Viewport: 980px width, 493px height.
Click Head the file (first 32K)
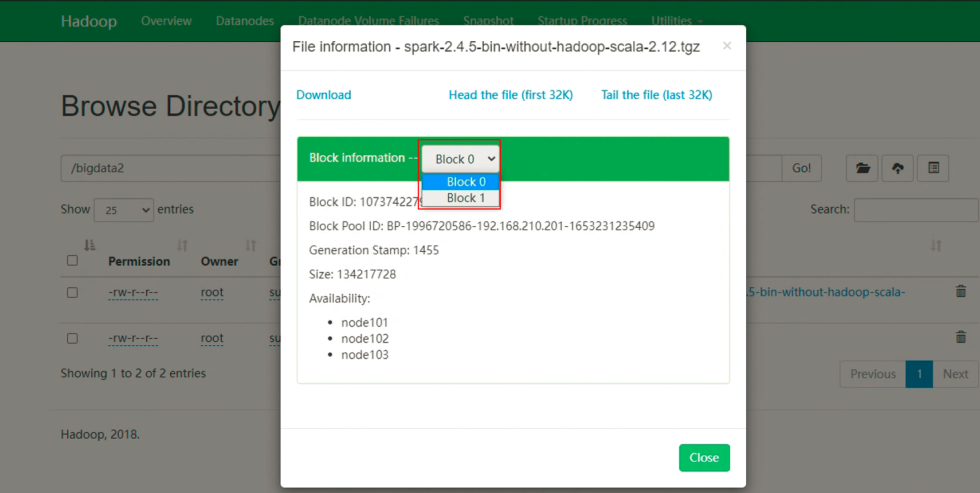click(x=511, y=95)
